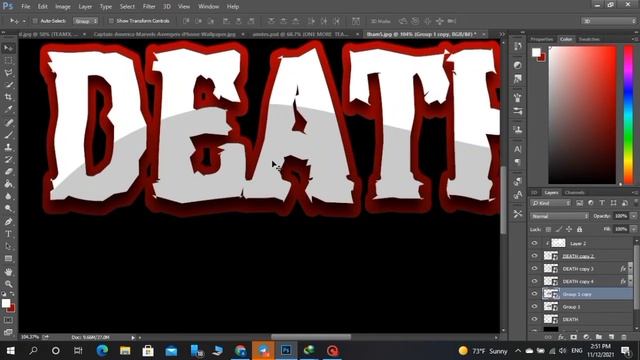Click the new adjustment layer icon
640x360 pixels.
[587, 337]
